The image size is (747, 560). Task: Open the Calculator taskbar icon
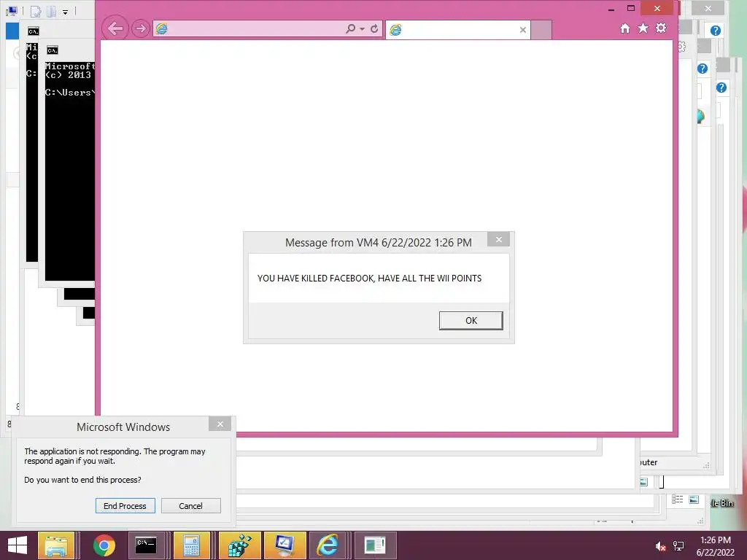[x=192, y=545]
